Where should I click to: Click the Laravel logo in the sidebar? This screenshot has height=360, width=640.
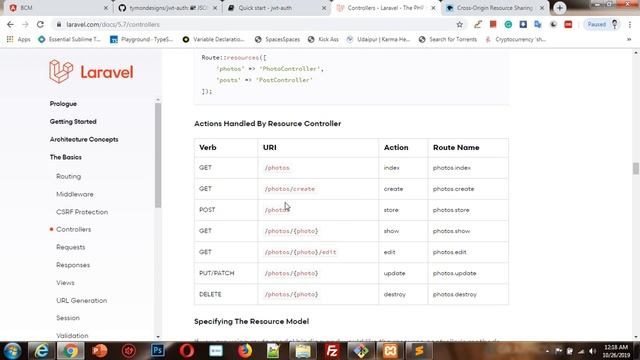click(91, 72)
